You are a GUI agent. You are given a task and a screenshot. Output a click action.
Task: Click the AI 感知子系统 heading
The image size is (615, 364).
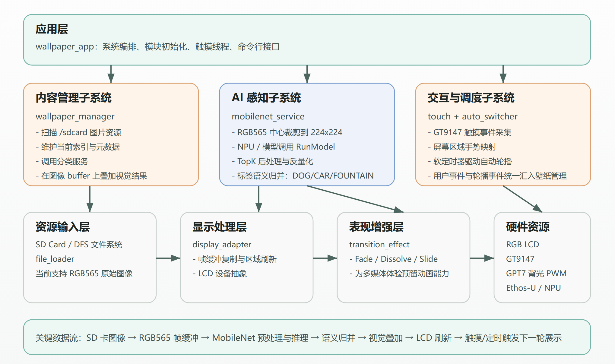point(266,98)
